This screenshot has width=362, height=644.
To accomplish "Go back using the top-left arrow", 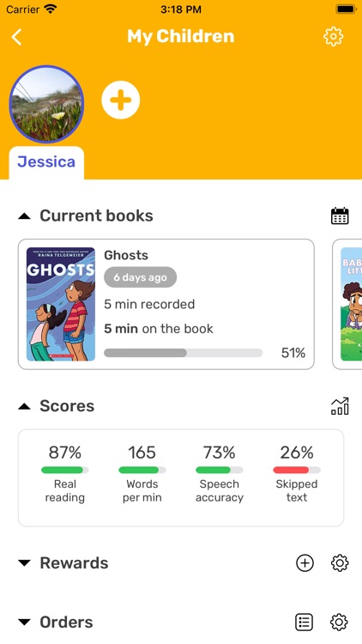I will [16, 37].
